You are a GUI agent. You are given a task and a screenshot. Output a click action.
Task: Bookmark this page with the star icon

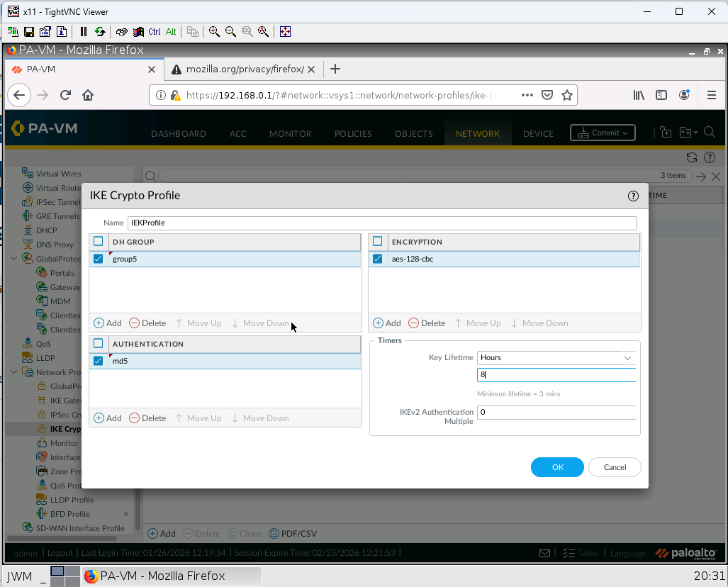566,95
